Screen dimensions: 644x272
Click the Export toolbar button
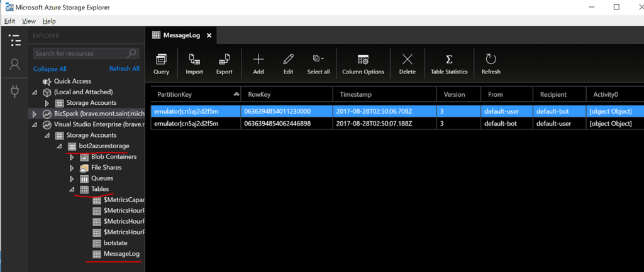225,65
